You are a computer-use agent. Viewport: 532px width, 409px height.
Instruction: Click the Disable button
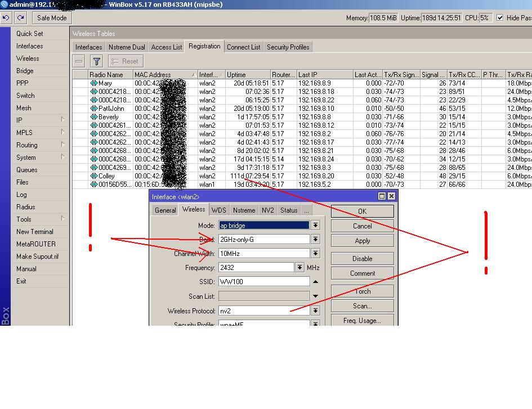point(363,258)
